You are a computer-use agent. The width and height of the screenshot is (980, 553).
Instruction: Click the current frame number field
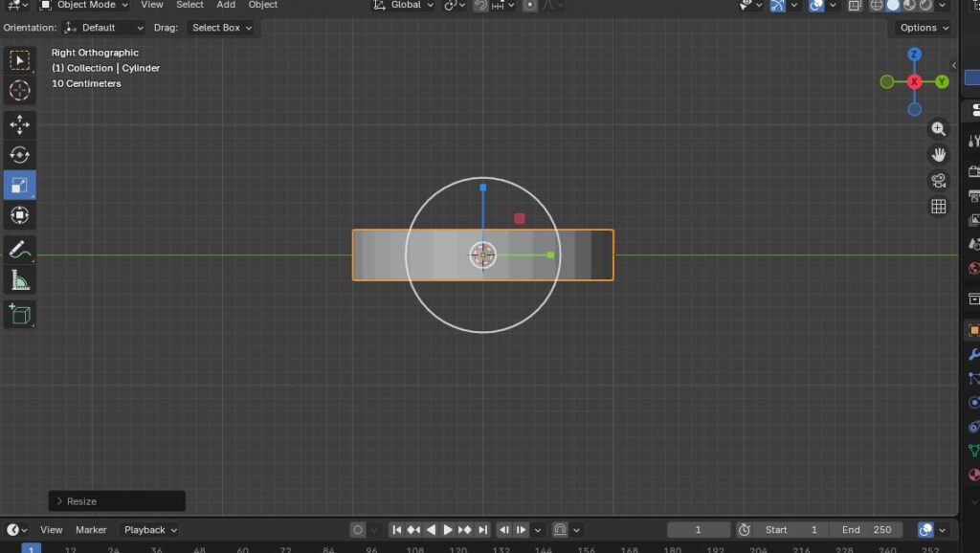(x=698, y=530)
